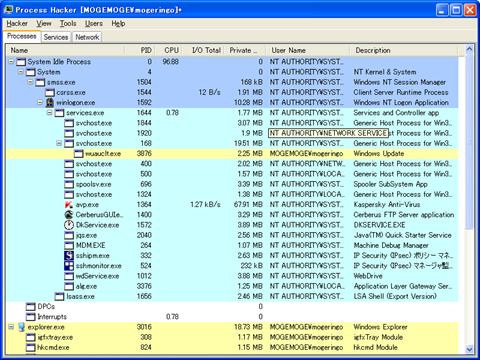Screen dimensions: 480x360
Task: Click the services.exe window icon
Action: (59, 113)
